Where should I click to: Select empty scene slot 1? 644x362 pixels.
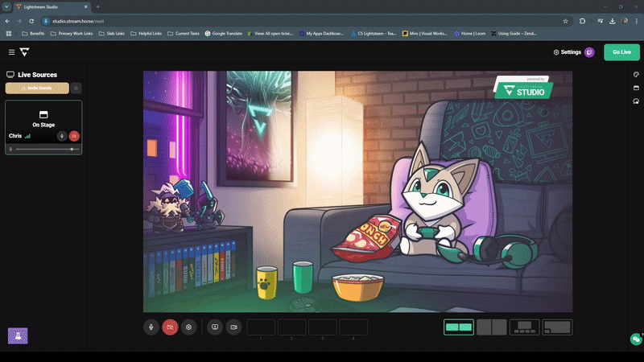point(261,327)
